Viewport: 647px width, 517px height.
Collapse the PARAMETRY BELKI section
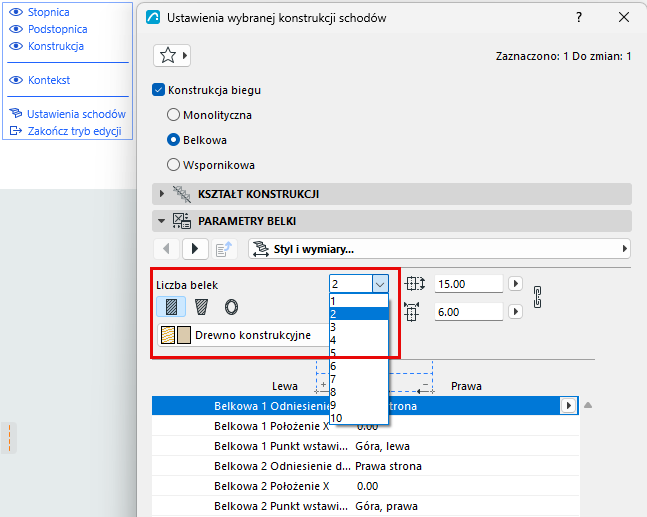161,221
